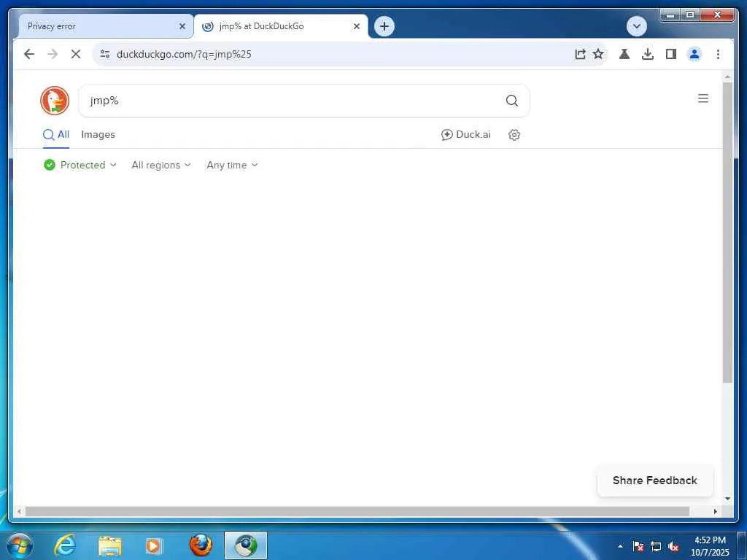Image resolution: width=747 pixels, height=560 pixels.
Task: Open DuckDuckGo hamburger menu
Action: tap(703, 98)
